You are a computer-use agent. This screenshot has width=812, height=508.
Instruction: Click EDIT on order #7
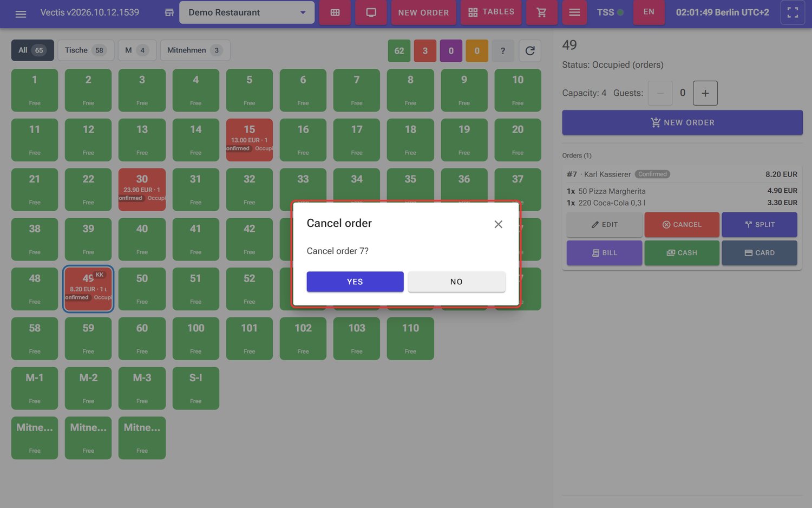point(604,224)
